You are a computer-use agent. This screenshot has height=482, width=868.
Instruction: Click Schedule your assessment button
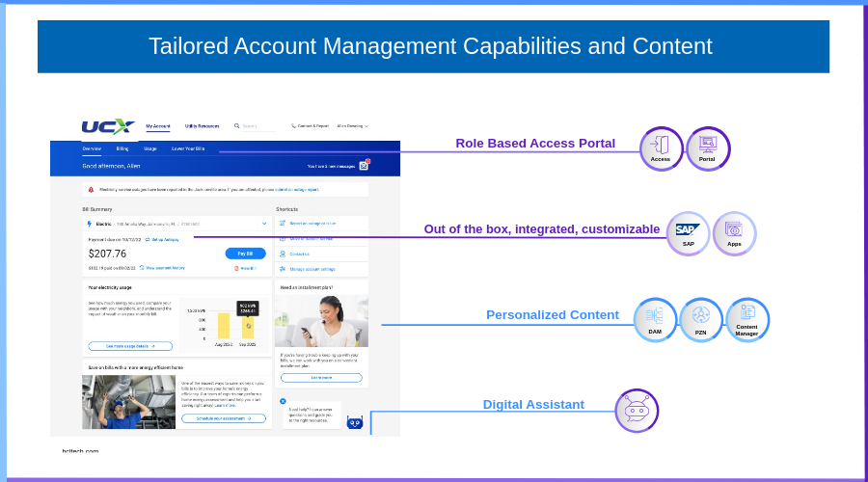224,419
